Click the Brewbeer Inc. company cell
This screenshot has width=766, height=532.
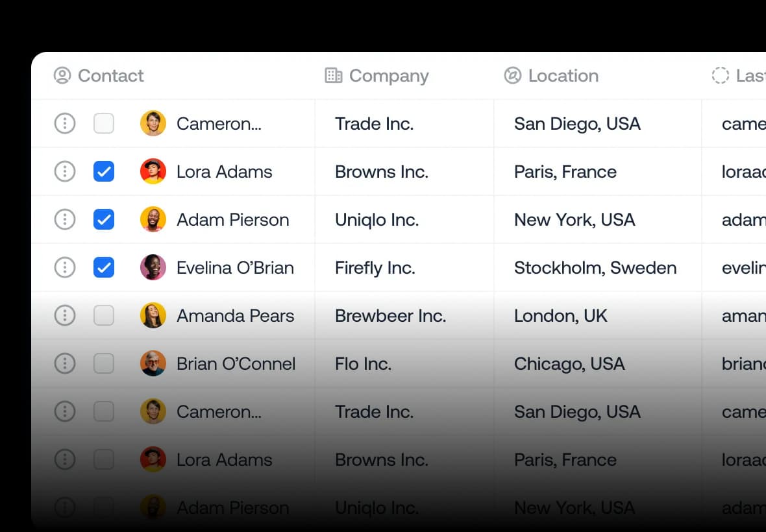point(390,315)
